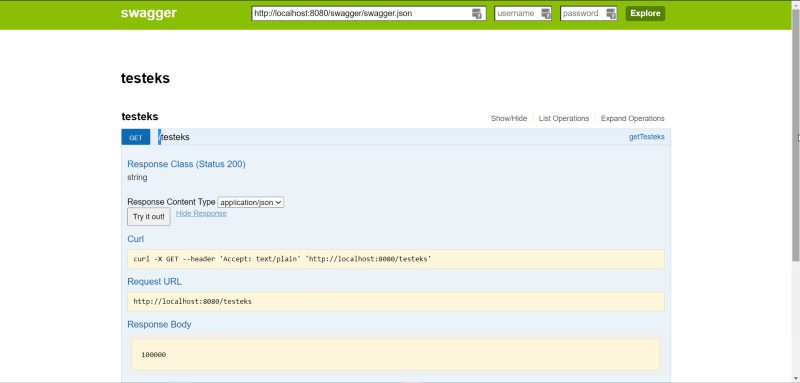Screen dimensions: 800x383
Task: Toggle Show/Hide for testeks section
Action: (x=509, y=118)
